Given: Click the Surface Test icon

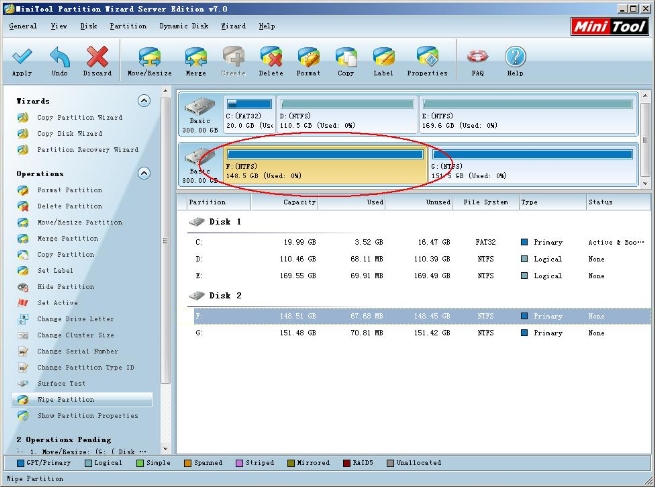Looking at the screenshot, I should pyautogui.click(x=23, y=383).
